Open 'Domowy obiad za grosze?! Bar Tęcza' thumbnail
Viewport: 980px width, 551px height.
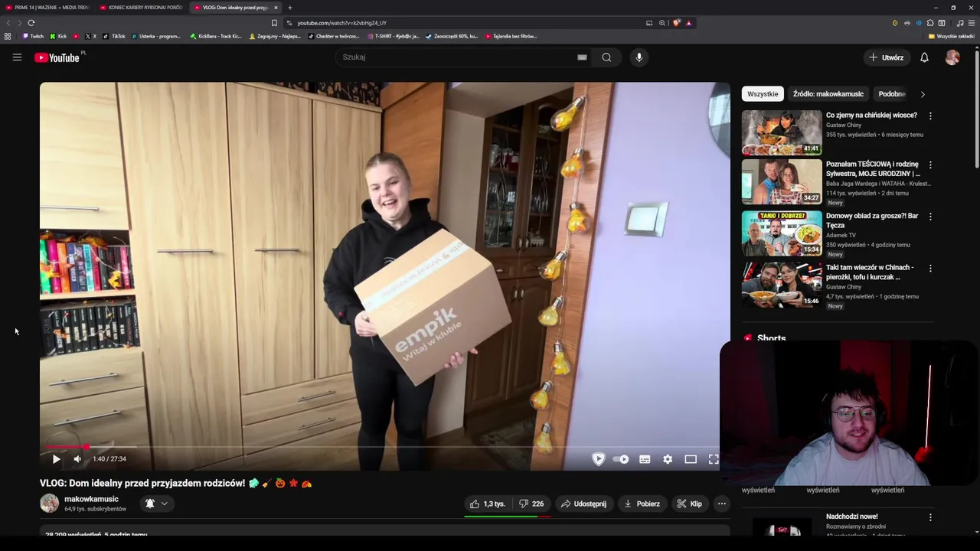[x=782, y=233]
